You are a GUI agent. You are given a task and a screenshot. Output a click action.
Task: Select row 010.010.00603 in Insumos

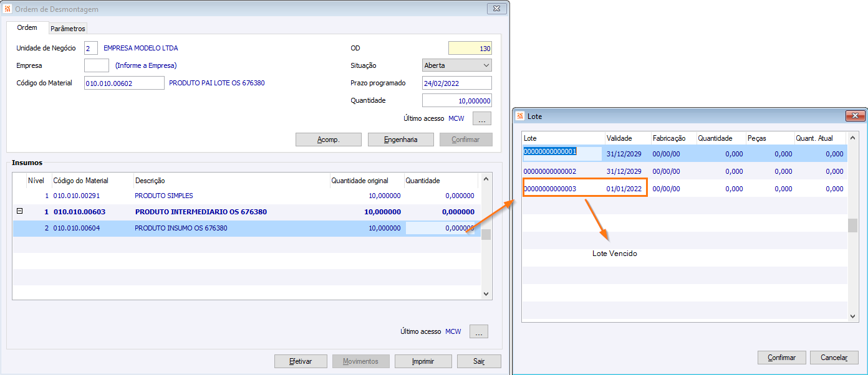click(246, 212)
